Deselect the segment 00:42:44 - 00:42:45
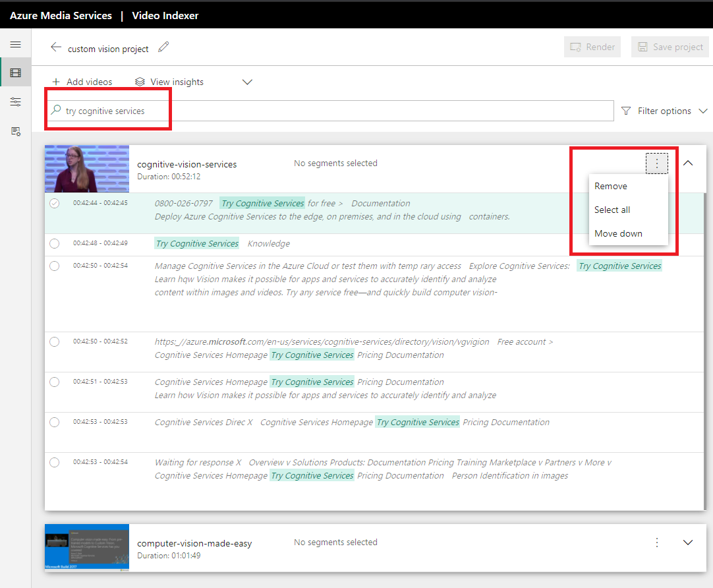 pos(55,203)
